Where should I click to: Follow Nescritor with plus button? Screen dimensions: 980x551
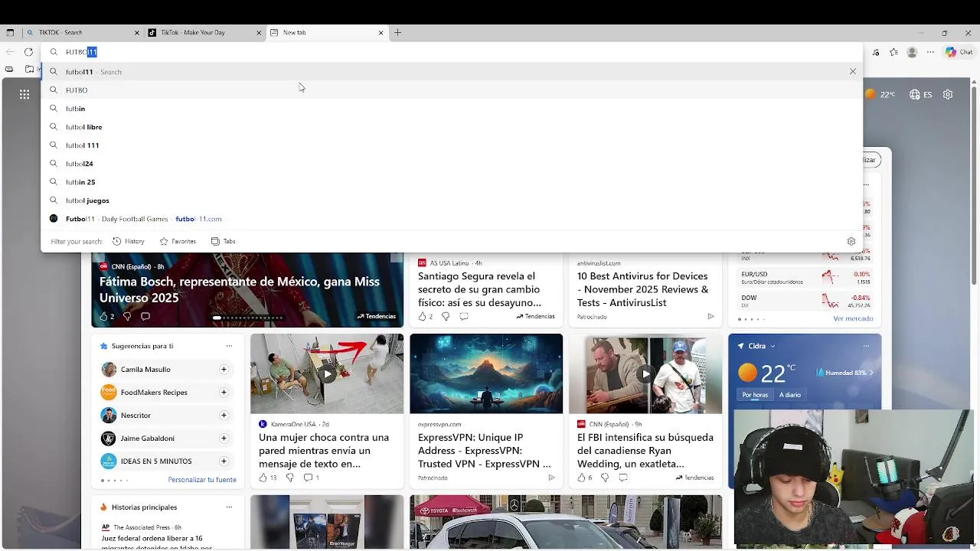point(224,415)
